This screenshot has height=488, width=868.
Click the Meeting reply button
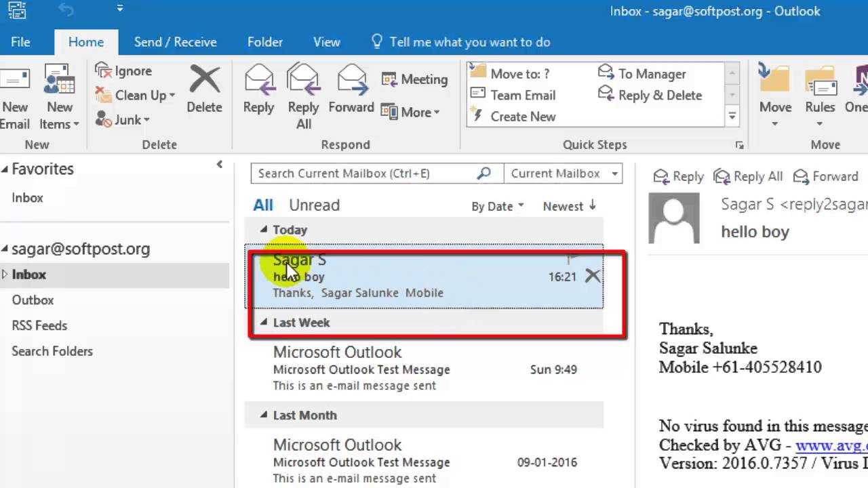pyautogui.click(x=414, y=79)
